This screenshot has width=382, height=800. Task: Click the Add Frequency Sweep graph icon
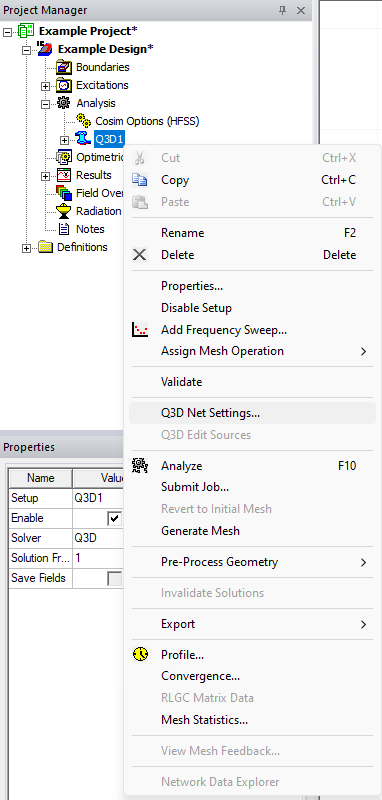[139, 330]
